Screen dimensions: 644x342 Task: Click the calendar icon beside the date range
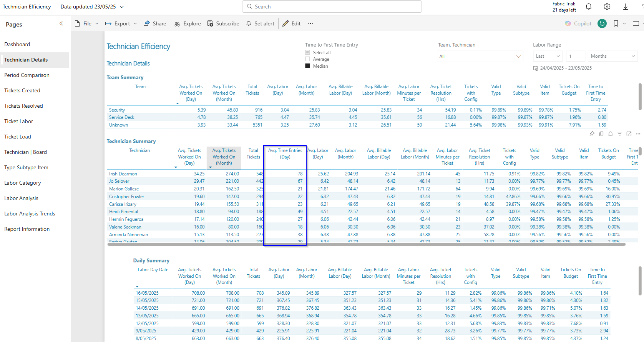click(x=536, y=68)
